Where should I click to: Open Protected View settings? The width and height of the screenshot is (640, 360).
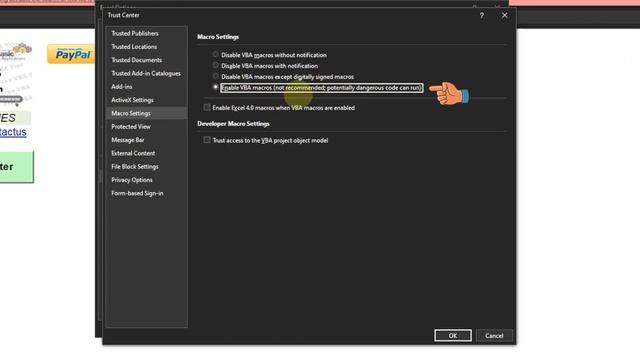coord(147,127)
